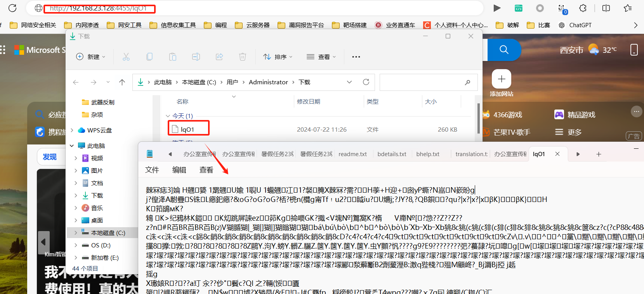Click the 修改日期 column header

tap(309, 101)
